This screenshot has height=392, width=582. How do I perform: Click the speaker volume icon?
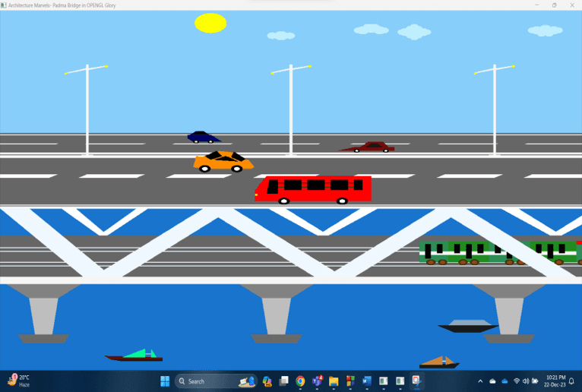tap(526, 381)
